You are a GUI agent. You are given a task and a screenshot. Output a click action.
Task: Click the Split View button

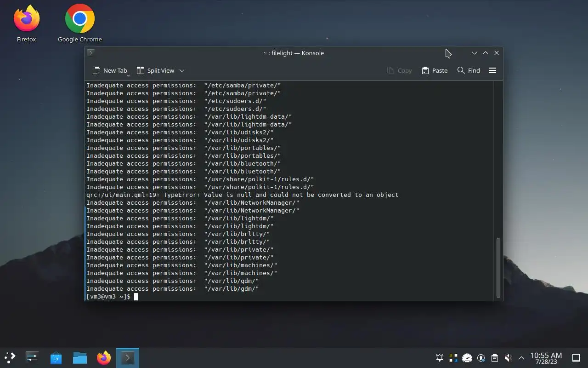155,70
